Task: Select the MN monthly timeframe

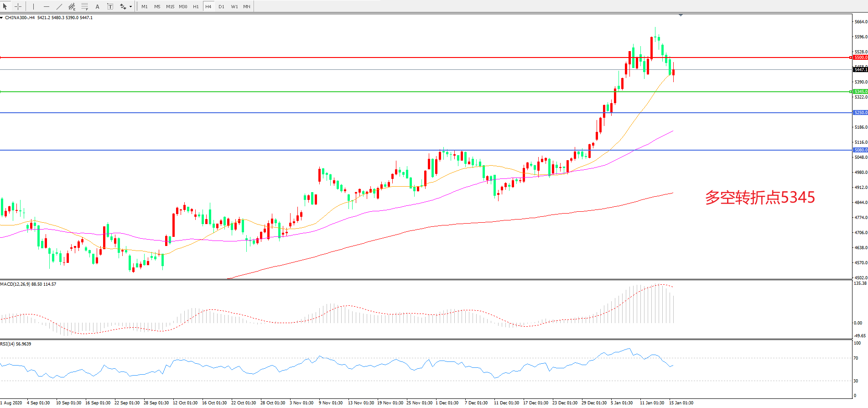Action: click(247, 6)
